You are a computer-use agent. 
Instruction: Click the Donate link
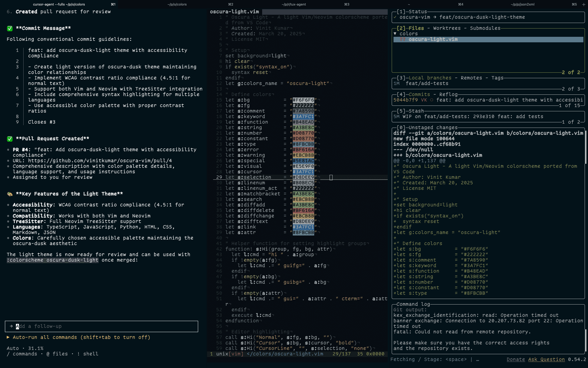click(x=516, y=359)
